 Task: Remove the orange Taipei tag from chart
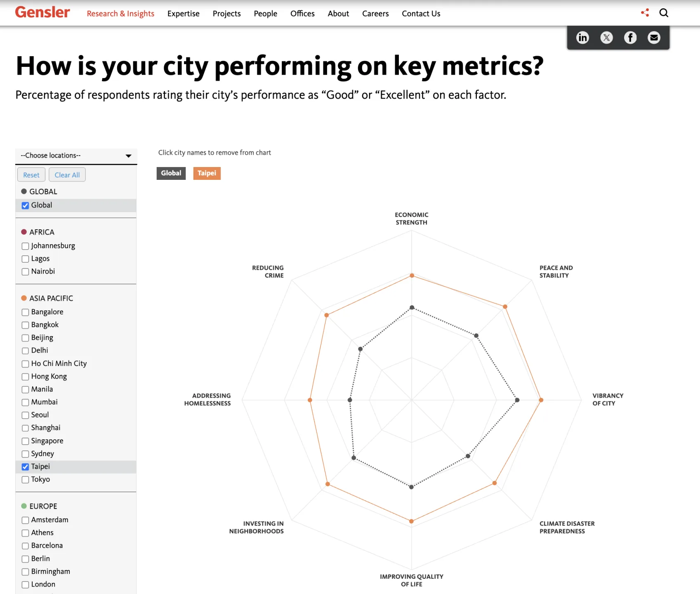(207, 173)
